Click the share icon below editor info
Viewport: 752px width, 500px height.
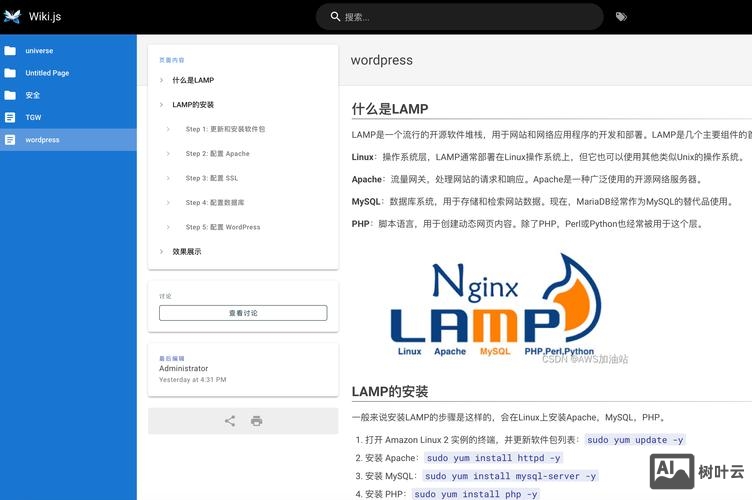click(230, 421)
